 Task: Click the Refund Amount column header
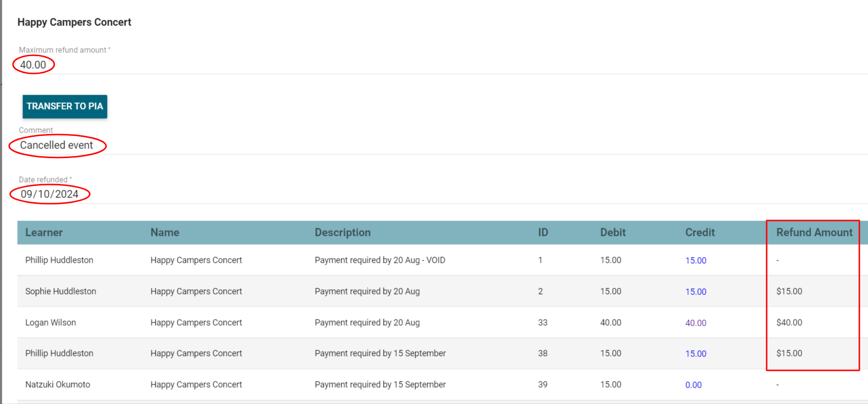(814, 233)
